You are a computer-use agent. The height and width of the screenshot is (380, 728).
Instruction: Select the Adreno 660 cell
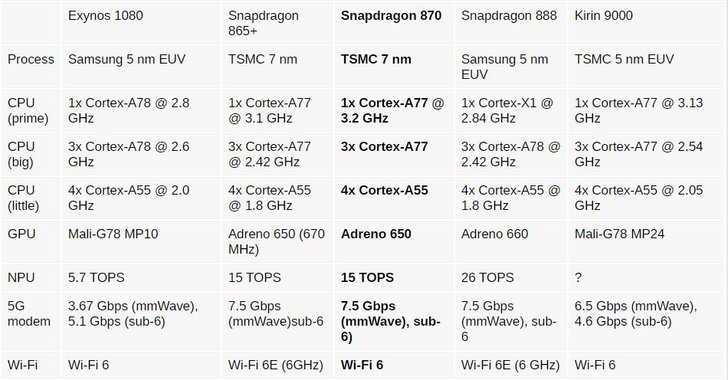[494, 234]
